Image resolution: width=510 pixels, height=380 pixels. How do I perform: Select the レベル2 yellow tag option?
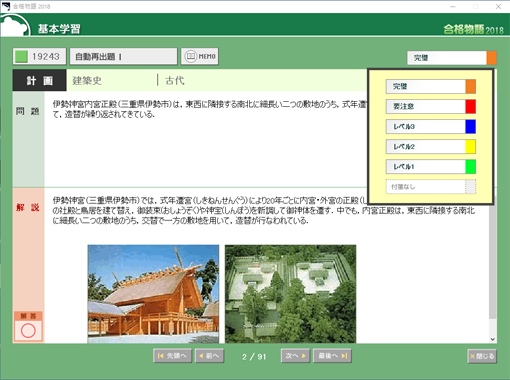pyautogui.click(x=431, y=146)
